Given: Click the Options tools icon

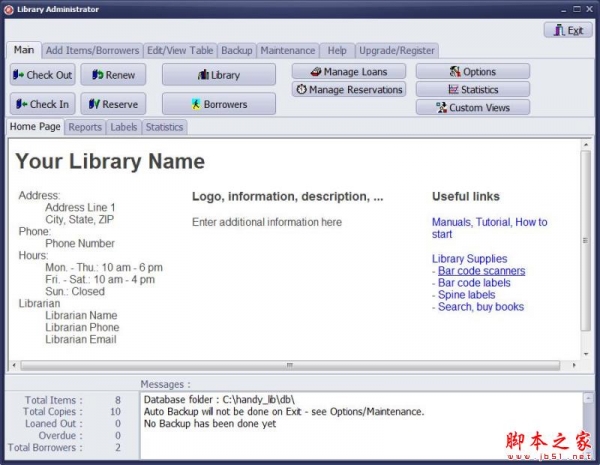Looking at the screenshot, I should pos(455,72).
